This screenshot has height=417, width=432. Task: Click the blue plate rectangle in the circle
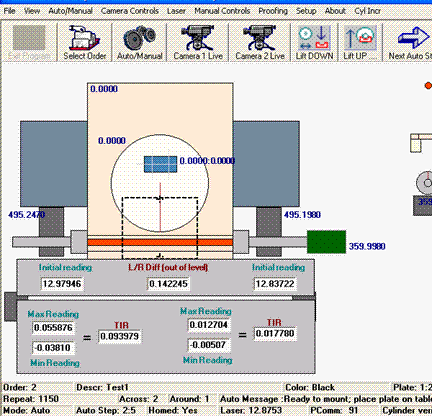coord(160,164)
